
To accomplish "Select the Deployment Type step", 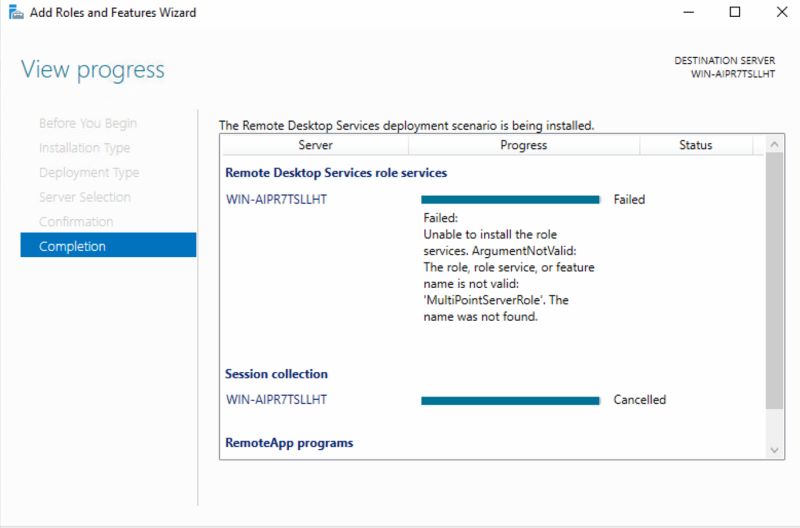I will [89, 172].
